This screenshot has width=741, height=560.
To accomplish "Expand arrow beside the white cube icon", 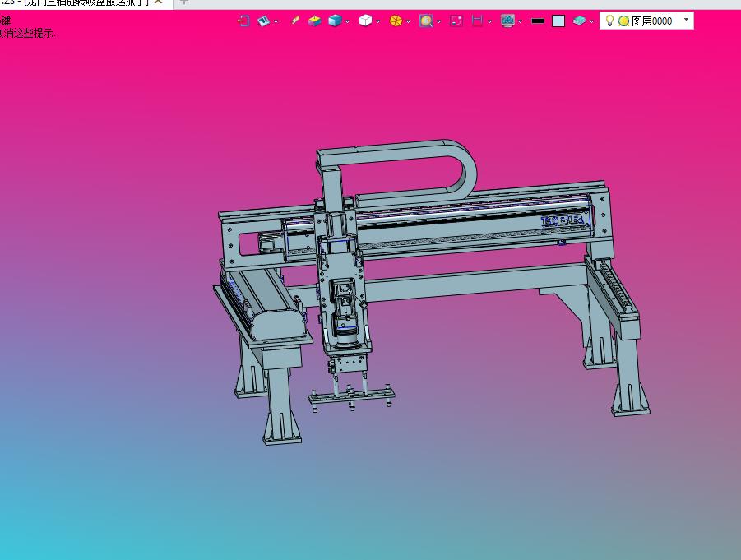I will click(377, 21).
